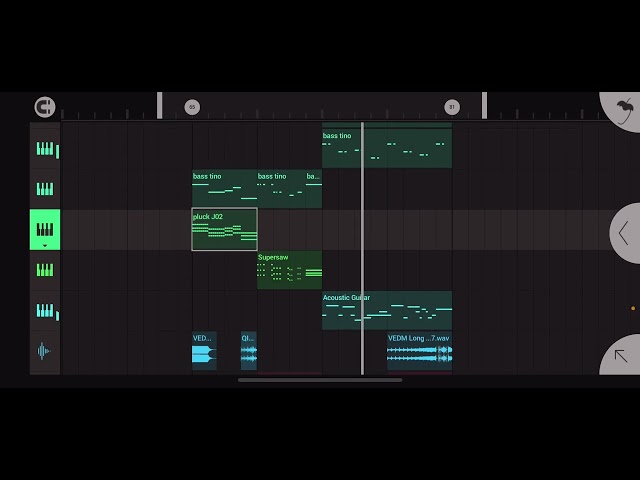Viewport: 640px width, 480px height.
Task: Click timeline bar marker 65
Action: (192, 107)
